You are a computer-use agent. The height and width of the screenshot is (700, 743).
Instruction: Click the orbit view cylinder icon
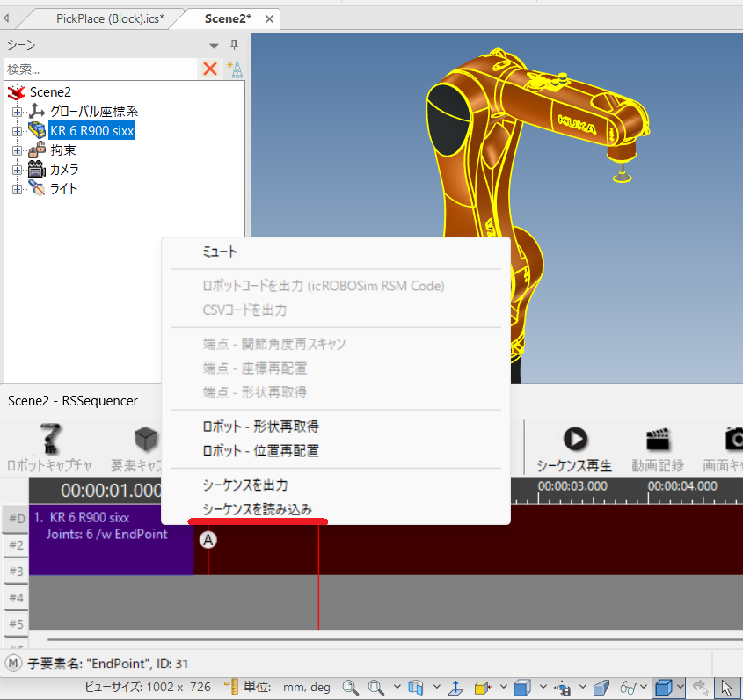(x=416, y=687)
